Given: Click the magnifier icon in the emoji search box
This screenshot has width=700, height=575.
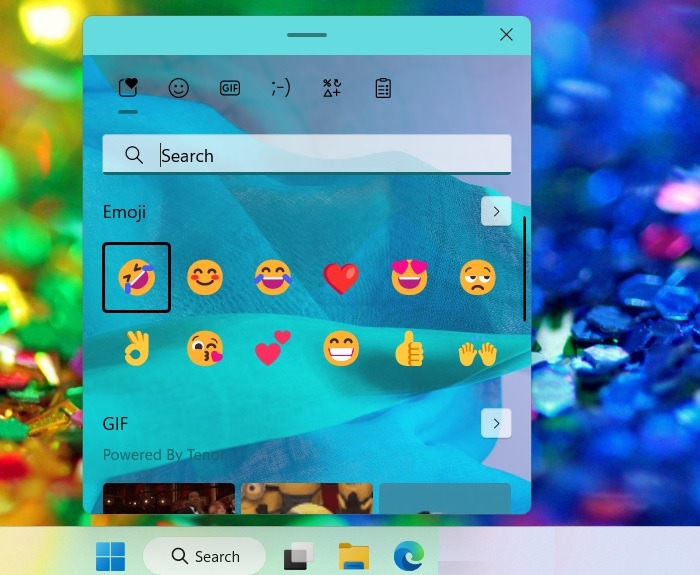Looking at the screenshot, I should (x=134, y=155).
